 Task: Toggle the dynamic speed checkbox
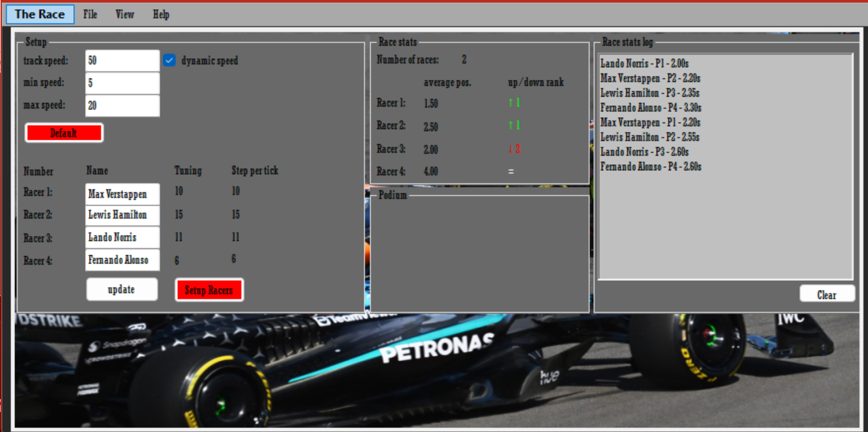(x=169, y=60)
